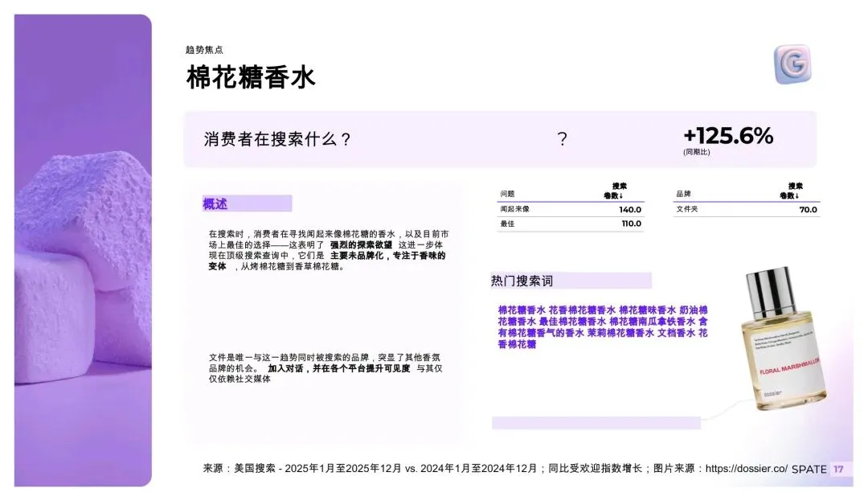
Task: Click the 趋势焦点 label above the title
Action: click(x=204, y=50)
